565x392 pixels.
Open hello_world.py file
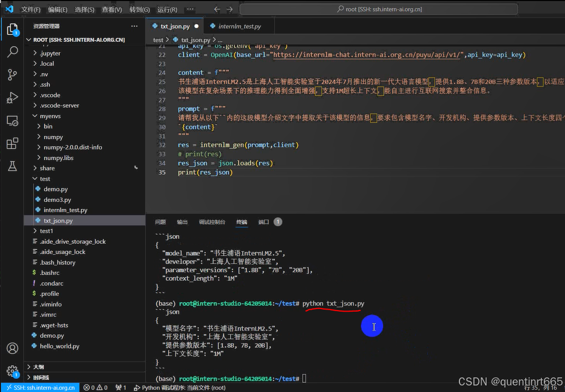(x=59, y=346)
